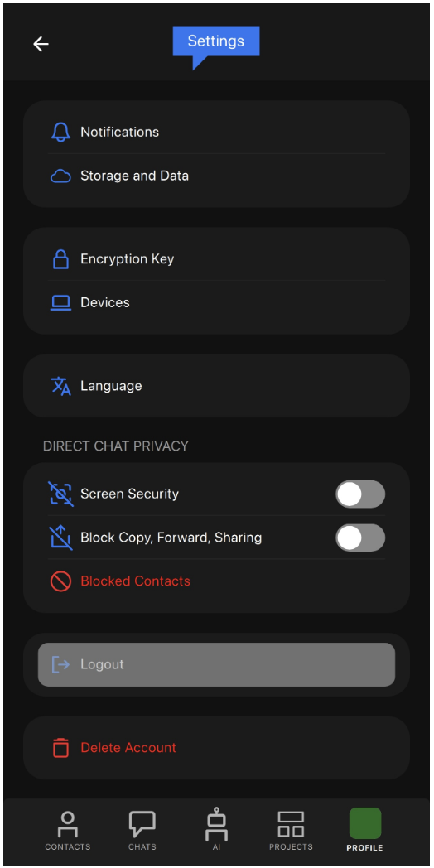Open the Projects tab
Image resolution: width=434 pixels, height=868 pixels.
point(291,831)
